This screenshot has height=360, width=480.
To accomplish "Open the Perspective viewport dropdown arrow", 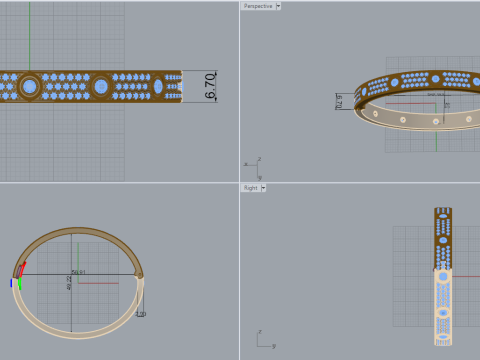I will point(278,6).
